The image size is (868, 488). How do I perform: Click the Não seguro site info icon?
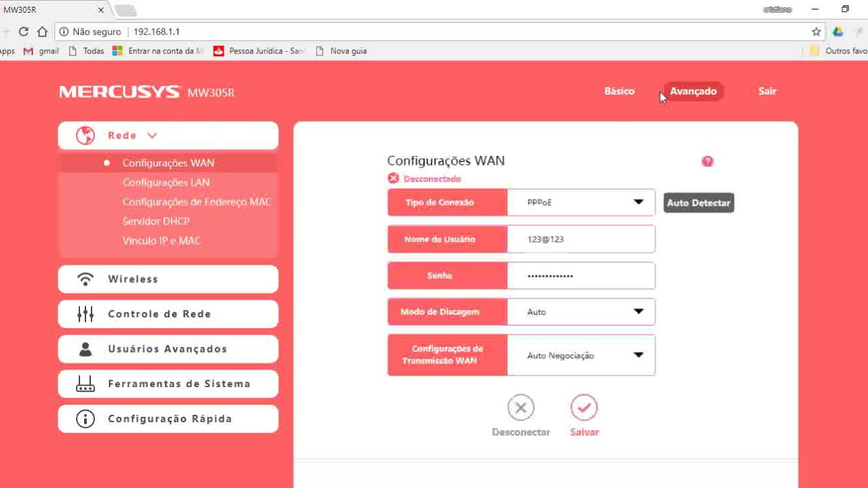pos(64,32)
